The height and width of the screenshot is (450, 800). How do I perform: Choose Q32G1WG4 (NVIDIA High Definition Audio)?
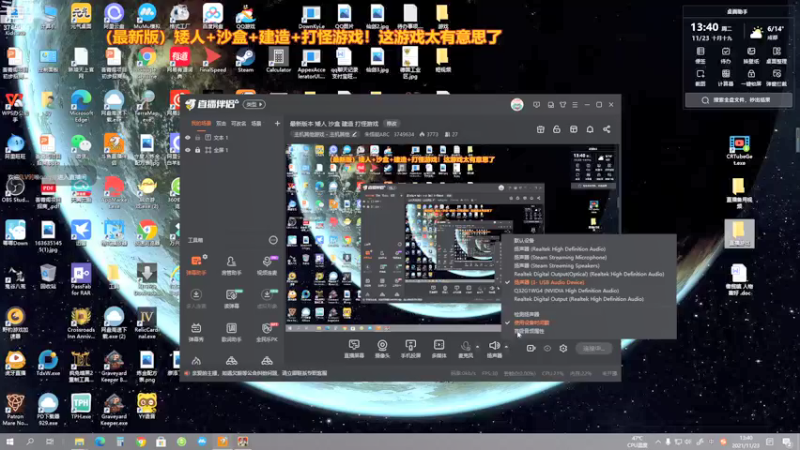click(x=566, y=291)
